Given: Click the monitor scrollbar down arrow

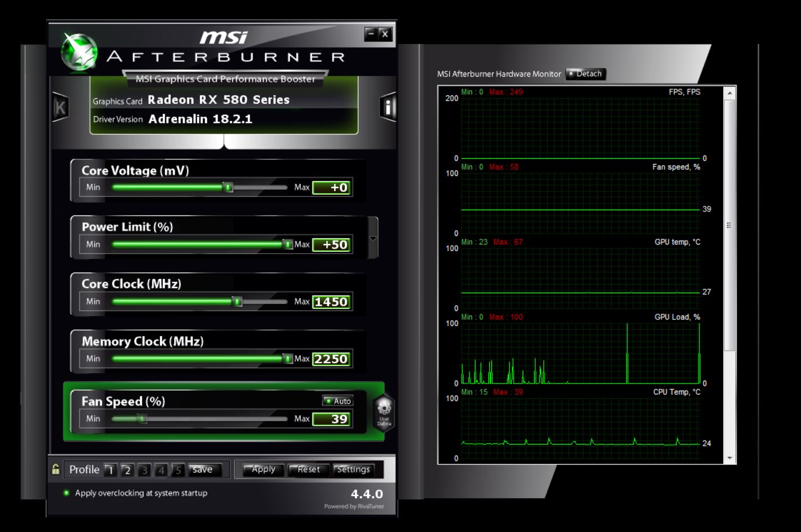Looking at the screenshot, I should coord(730,458).
